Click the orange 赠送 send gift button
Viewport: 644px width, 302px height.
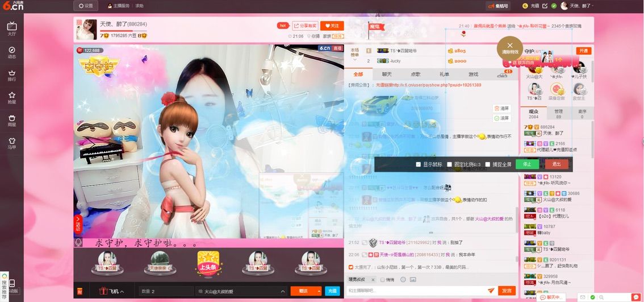(x=303, y=291)
